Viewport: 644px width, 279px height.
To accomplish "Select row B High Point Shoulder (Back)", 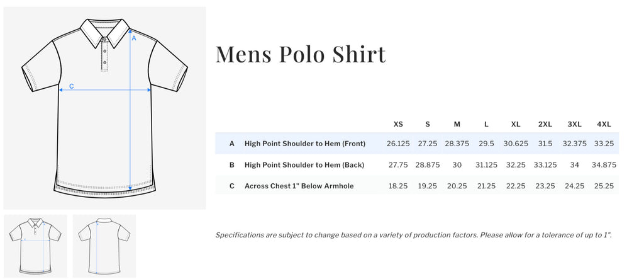I will (x=417, y=164).
